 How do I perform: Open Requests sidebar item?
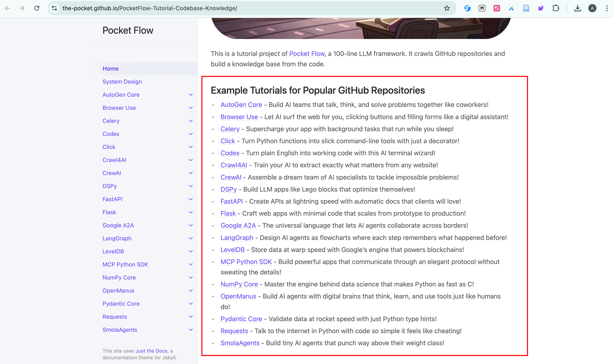click(x=115, y=317)
